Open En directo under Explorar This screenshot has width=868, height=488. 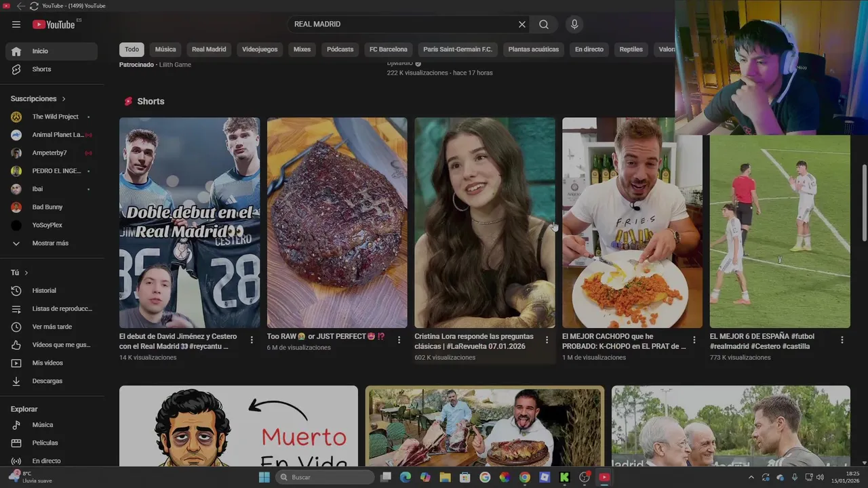click(x=52, y=461)
